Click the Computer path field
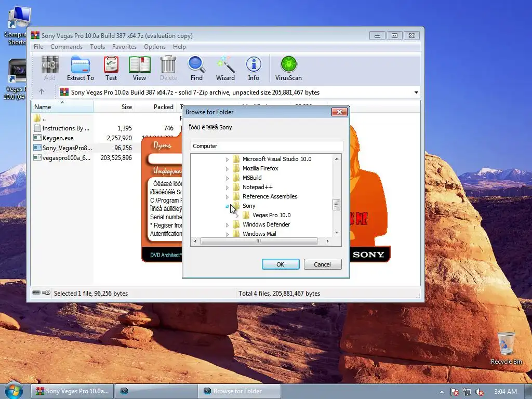Image resolution: width=532 pixels, height=399 pixels. (x=267, y=146)
